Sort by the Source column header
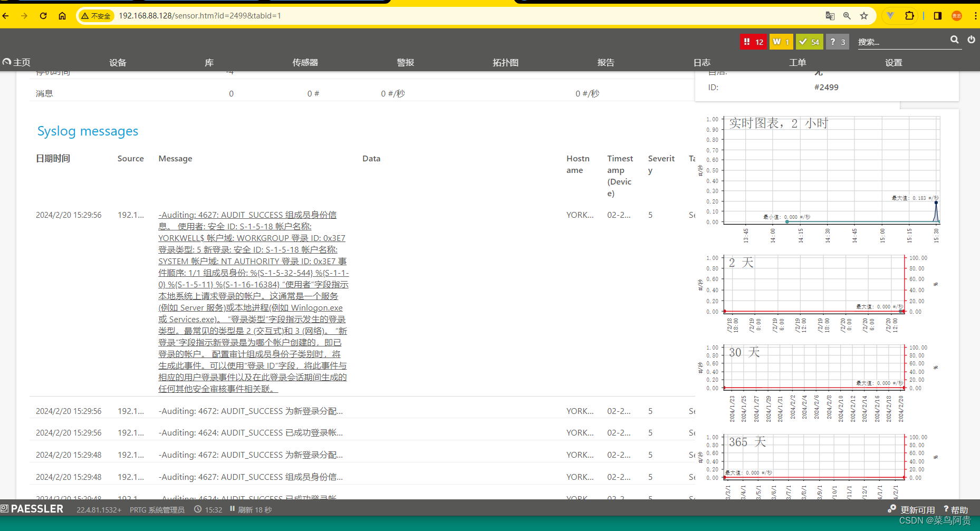The width and height of the screenshot is (980, 531). pos(131,158)
